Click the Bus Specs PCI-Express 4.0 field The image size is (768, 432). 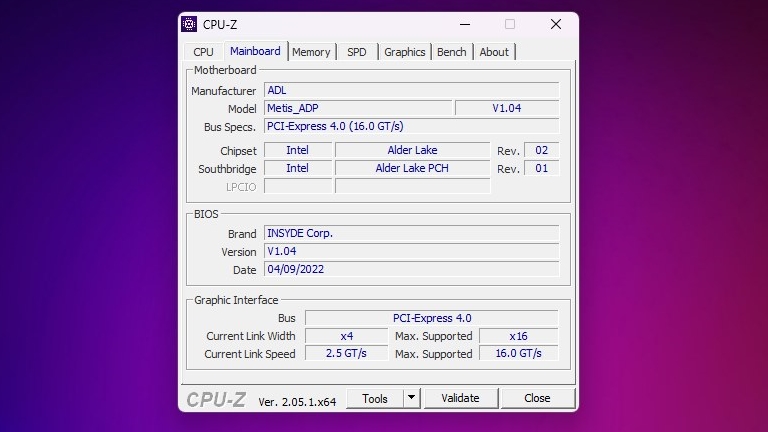[x=410, y=126]
